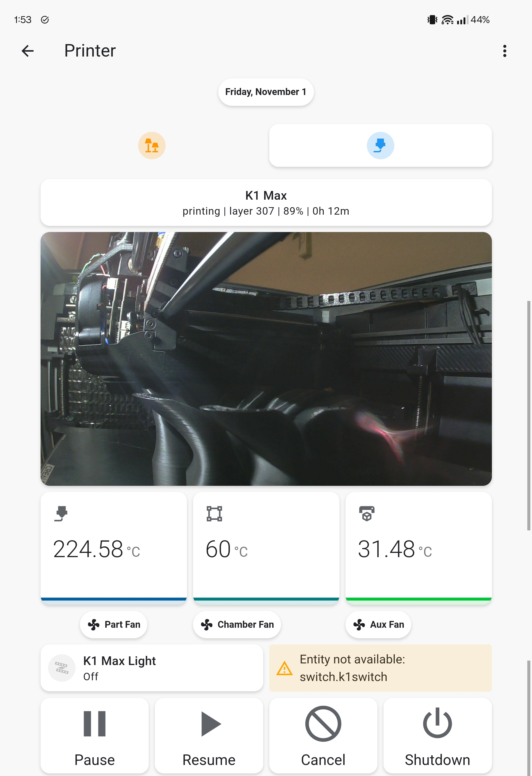
Task: Tap the nozzle temperature icon
Action: point(61,514)
